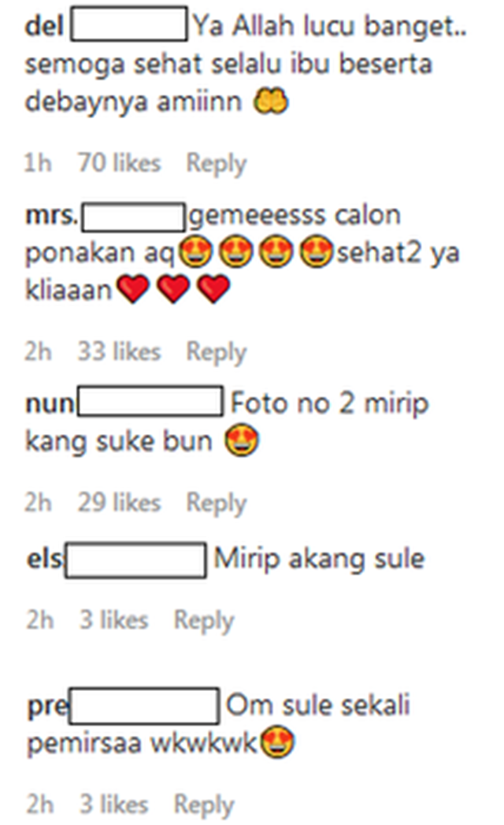
Task: Reply to the 'Mirip akang sule' comment
Action: pos(204,620)
